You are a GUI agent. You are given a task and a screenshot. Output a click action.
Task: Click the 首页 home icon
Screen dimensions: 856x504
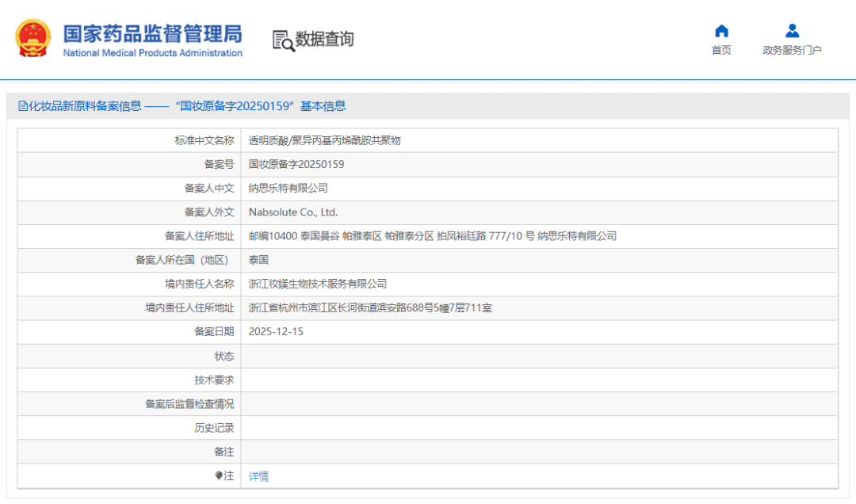tap(721, 31)
